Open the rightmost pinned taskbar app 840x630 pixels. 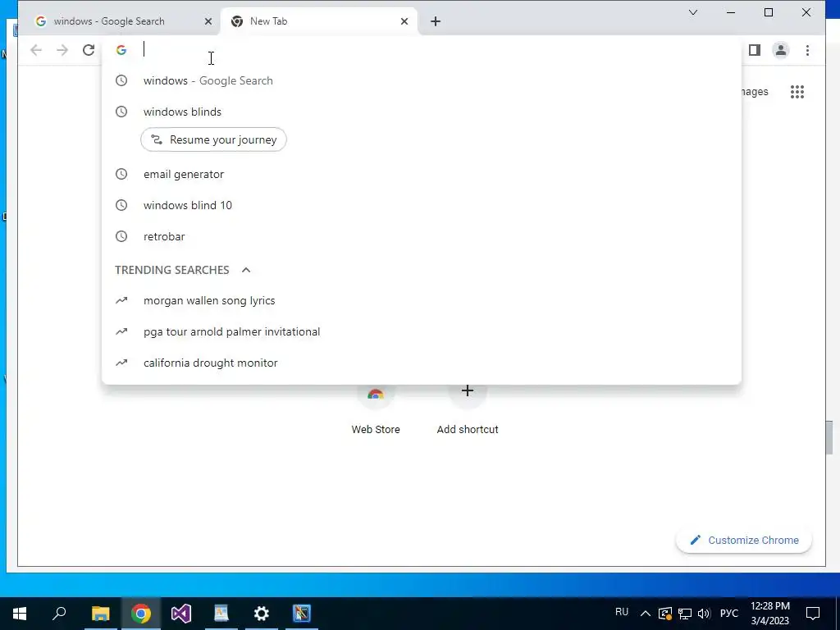[x=302, y=614]
